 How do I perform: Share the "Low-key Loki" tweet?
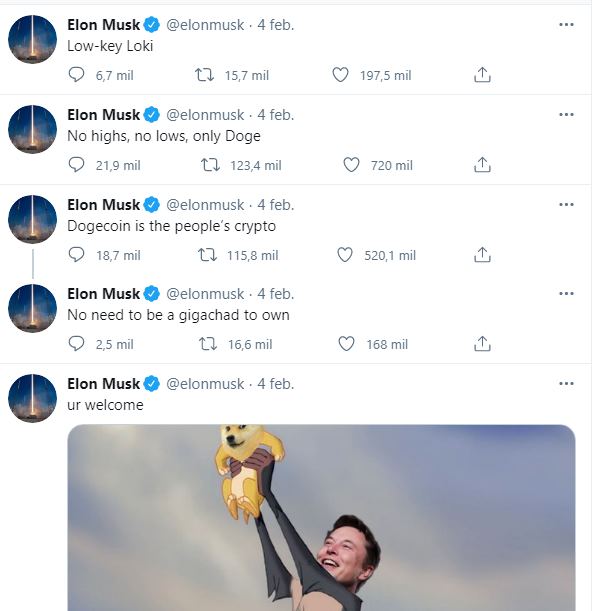tap(482, 75)
